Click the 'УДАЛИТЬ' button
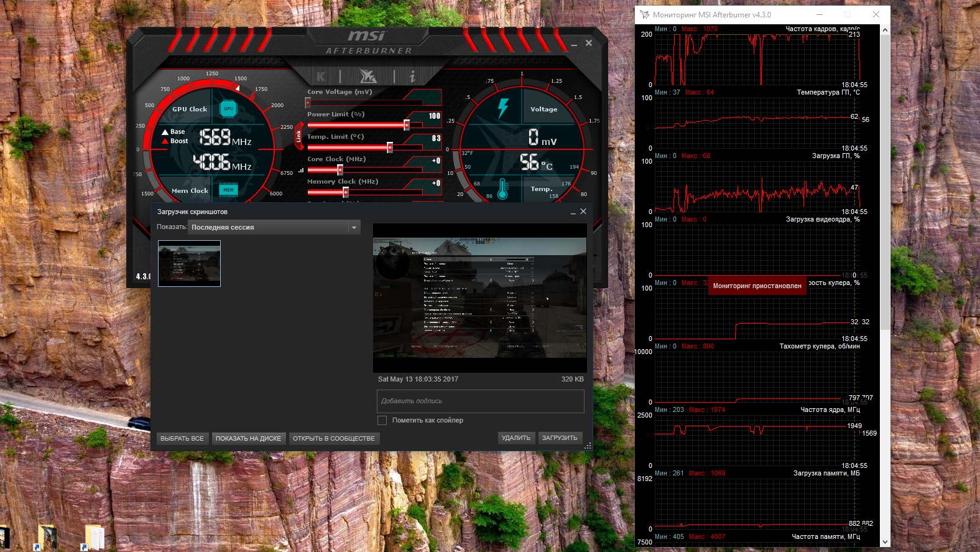The height and width of the screenshot is (552, 980). (x=516, y=437)
